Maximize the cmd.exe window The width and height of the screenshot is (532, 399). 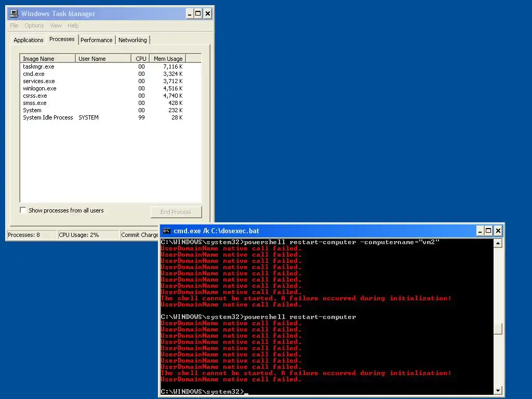tap(488, 231)
